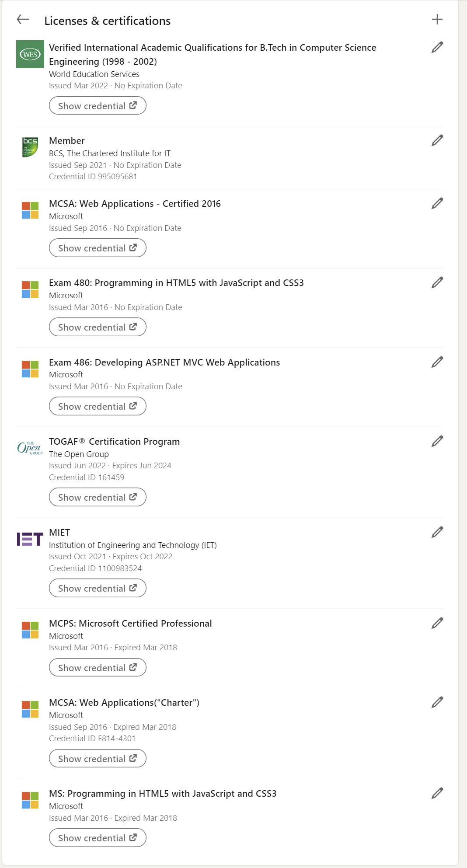Edit MCPS: Microsoft Certified Professional entry
The height and width of the screenshot is (868, 467).
click(437, 623)
